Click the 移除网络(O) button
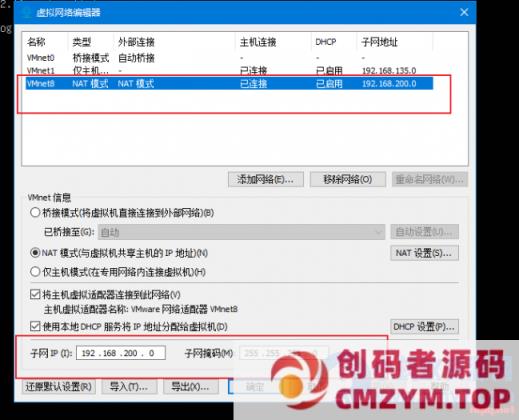 coord(348,180)
